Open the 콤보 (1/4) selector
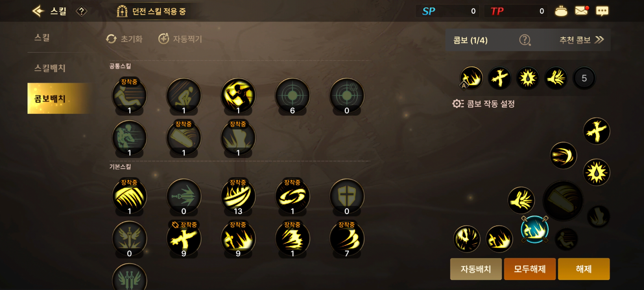The width and height of the screenshot is (644, 290). coord(470,40)
